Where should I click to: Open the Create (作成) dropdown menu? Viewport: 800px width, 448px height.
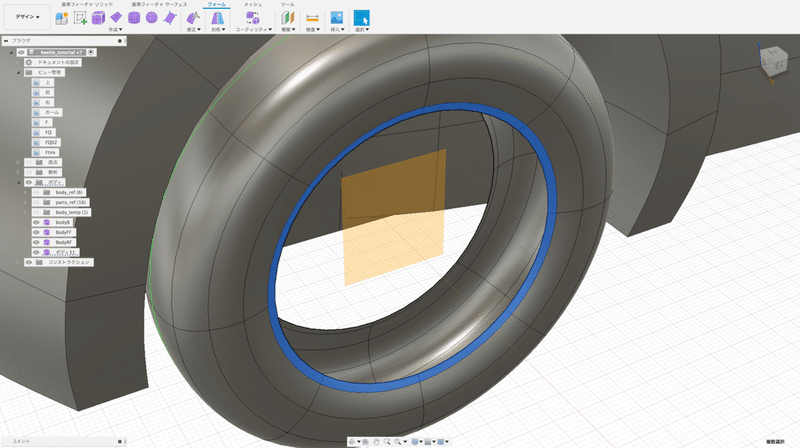coord(115,30)
